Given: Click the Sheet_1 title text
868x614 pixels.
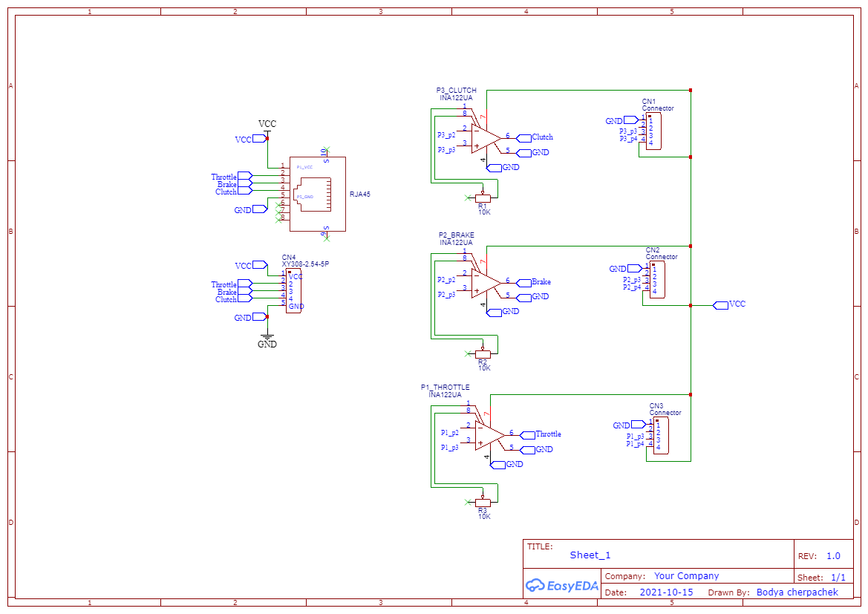Looking at the screenshot, I should tap(590, 555).
